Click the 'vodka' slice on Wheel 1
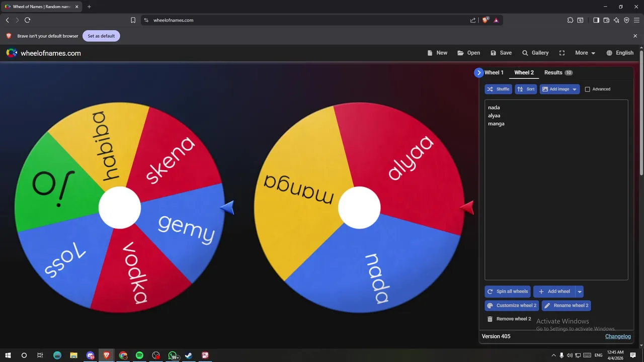This screenshot has width=644, height=362. [136, 274]
